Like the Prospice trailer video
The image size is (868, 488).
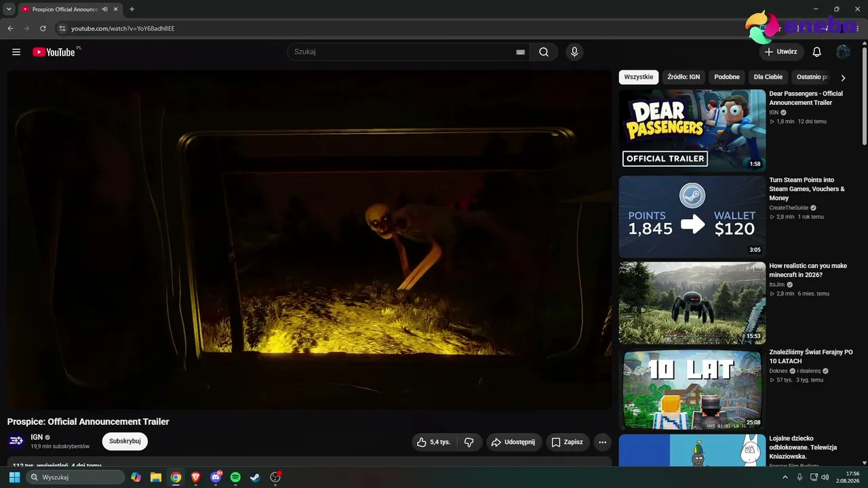434,442
